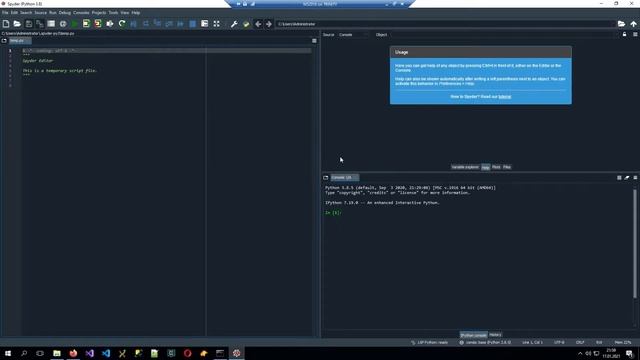
Task: Save the current file with the toolbar icon
Action: pyautogui.click(x=29, y=24)
